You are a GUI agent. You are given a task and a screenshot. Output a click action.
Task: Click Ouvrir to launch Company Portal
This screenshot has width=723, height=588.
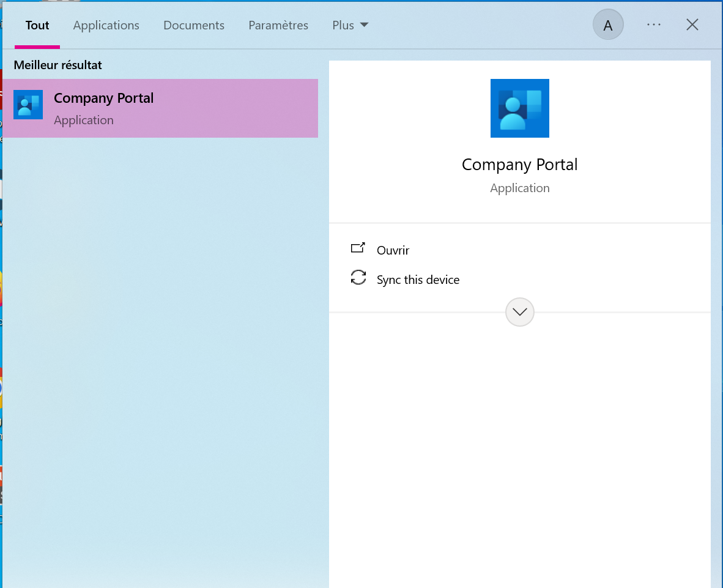coord(393,250)
